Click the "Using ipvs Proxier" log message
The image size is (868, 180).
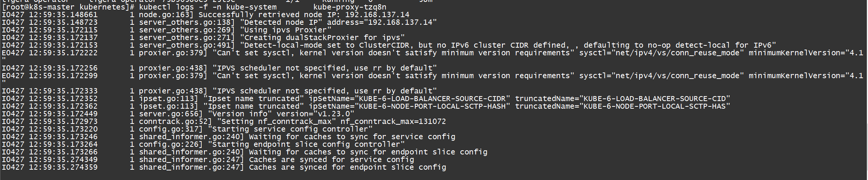point(285,30)
